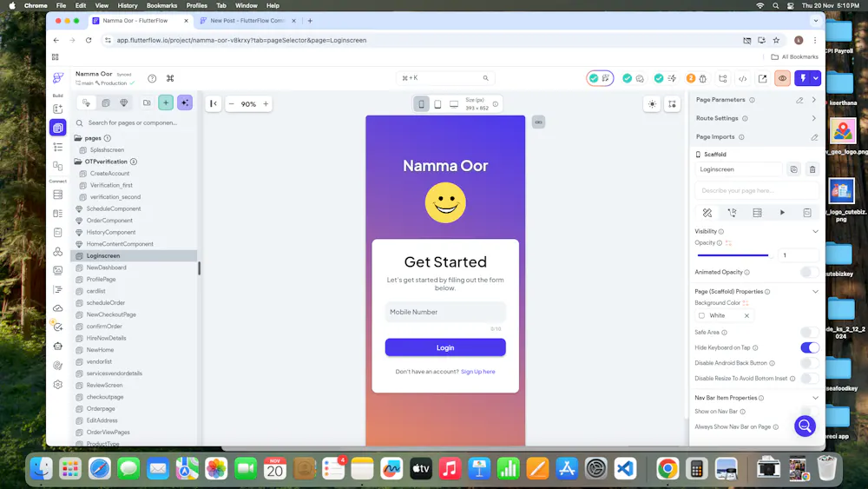Clear the White background color
868x489 pixels.
coord(746,315)
